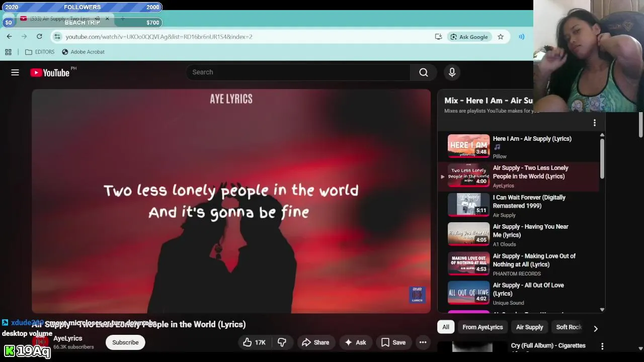
Task: Click the audio playing icon near address bar
Action: click(522, 37)
